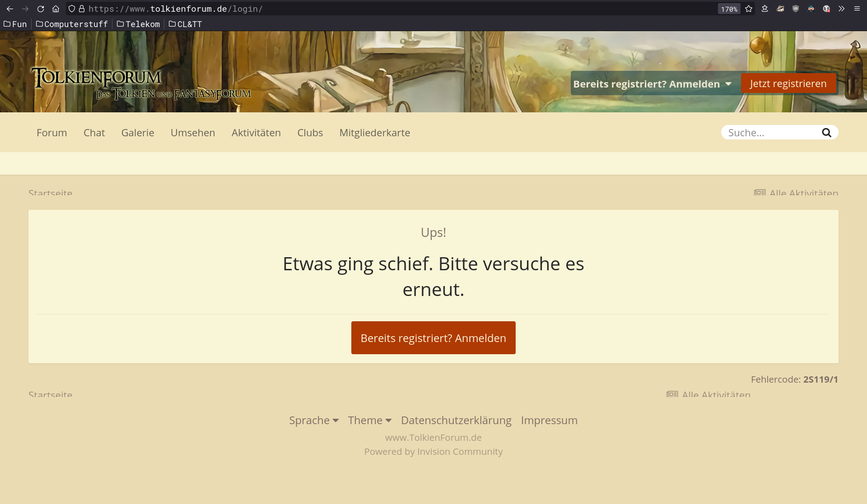Viewport: 867px width, 504px height.
Task: Expand the Sprache language dropdown
Action: click(314, 420)
